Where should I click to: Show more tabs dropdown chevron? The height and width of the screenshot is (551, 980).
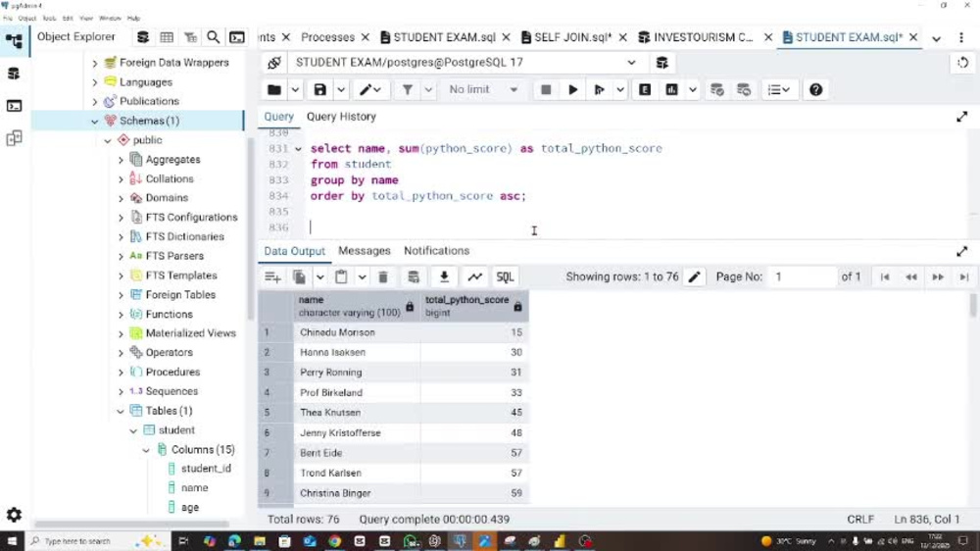(x=936, y=38)
